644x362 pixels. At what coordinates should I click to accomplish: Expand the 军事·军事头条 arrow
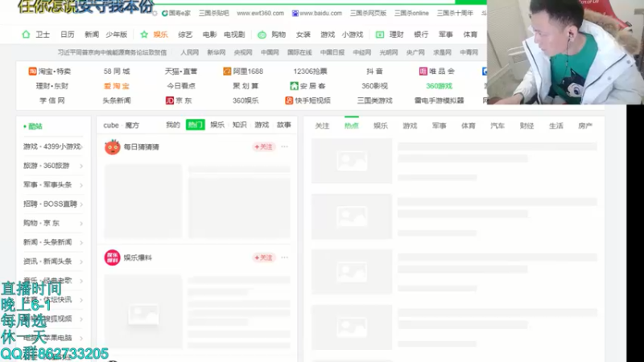point(81,185)
